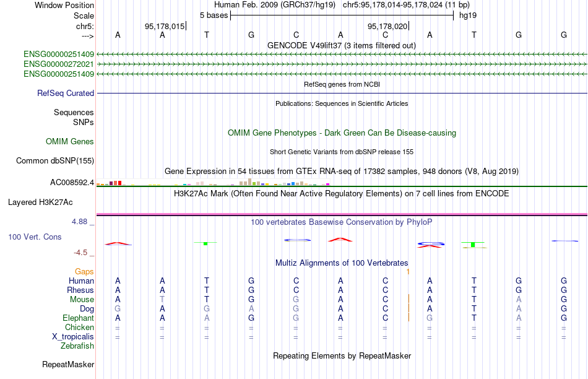Click the ENSG00000272021 gene label
588x379 pixels.
(59, 64)
